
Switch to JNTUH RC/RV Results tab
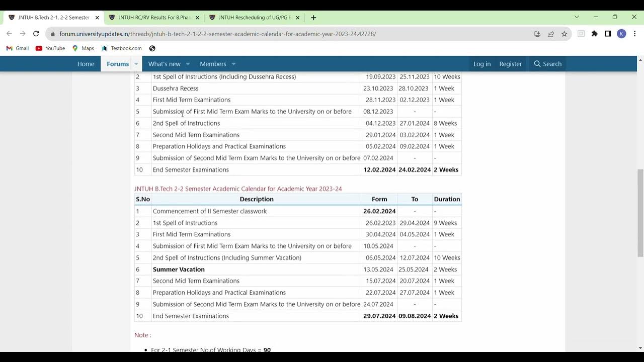pyautogui.click(x=154, y=18)
